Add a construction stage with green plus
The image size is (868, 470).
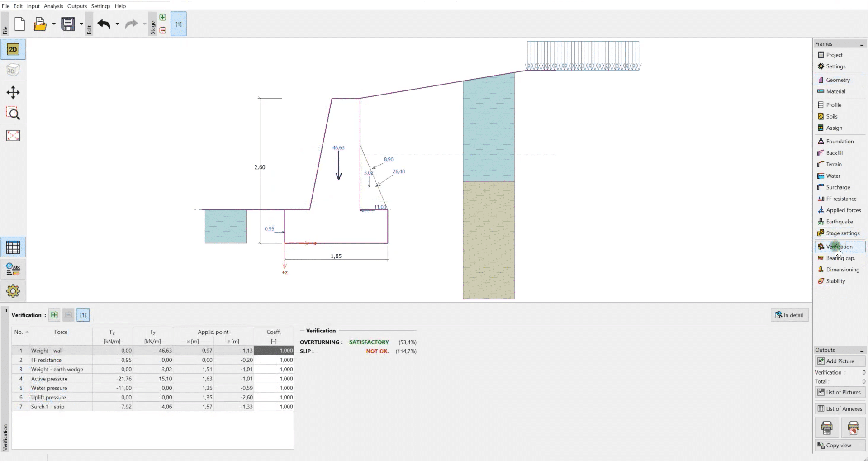tap(163, 17)
